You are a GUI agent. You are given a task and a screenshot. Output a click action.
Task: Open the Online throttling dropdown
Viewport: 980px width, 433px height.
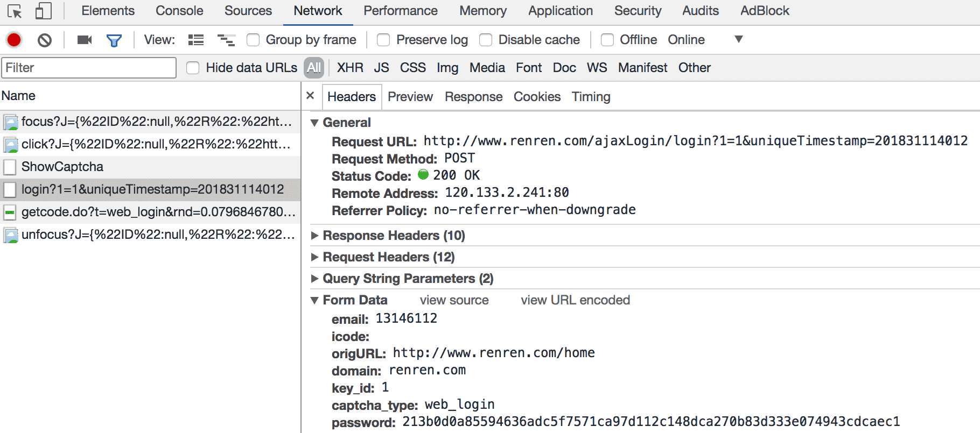click(x=738, y=39)
